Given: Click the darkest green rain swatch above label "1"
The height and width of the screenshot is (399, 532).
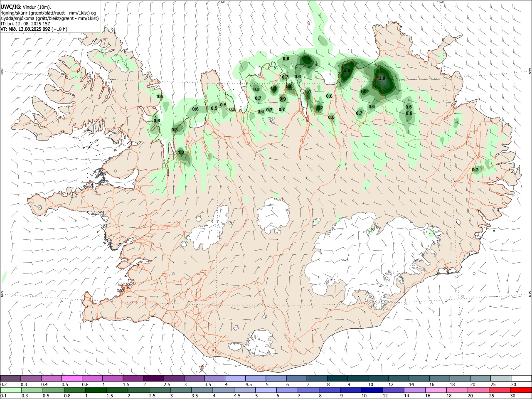Looking at the screenshot, I should pos(96,390).
